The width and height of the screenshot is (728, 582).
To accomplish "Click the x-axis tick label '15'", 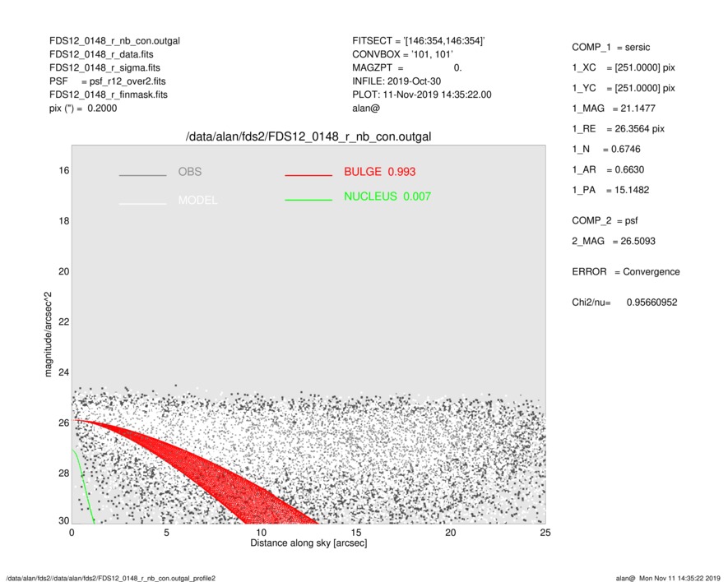I will (x=355, y=533).
